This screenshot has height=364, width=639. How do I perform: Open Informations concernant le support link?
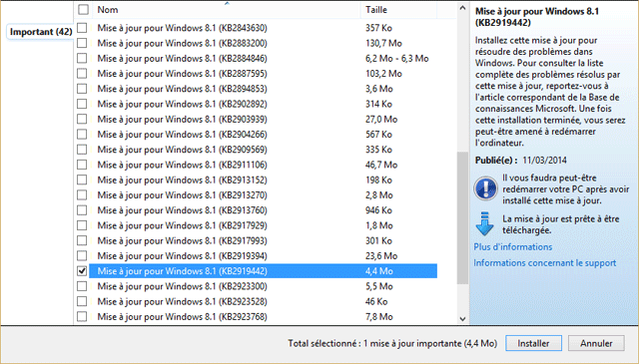[x=544, y=263]
